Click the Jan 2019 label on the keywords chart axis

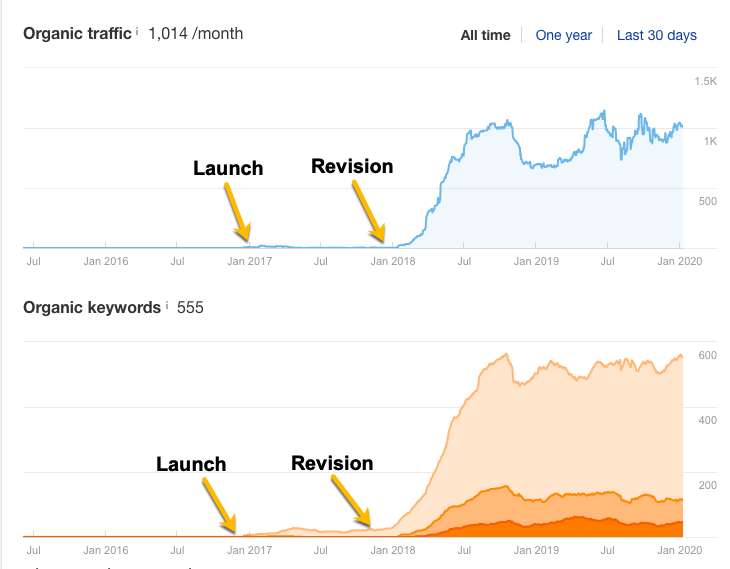tap(535, 550)
